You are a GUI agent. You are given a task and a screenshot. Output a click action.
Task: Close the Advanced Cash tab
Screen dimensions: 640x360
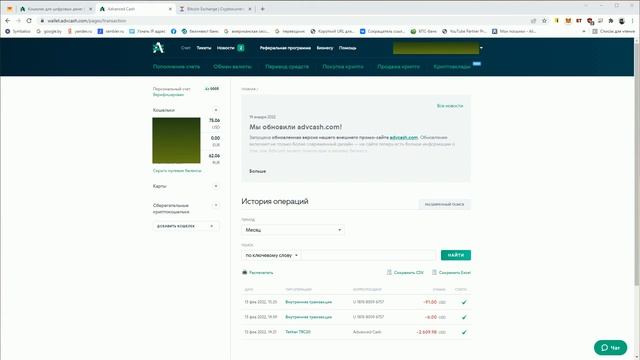tap(170, 9)
